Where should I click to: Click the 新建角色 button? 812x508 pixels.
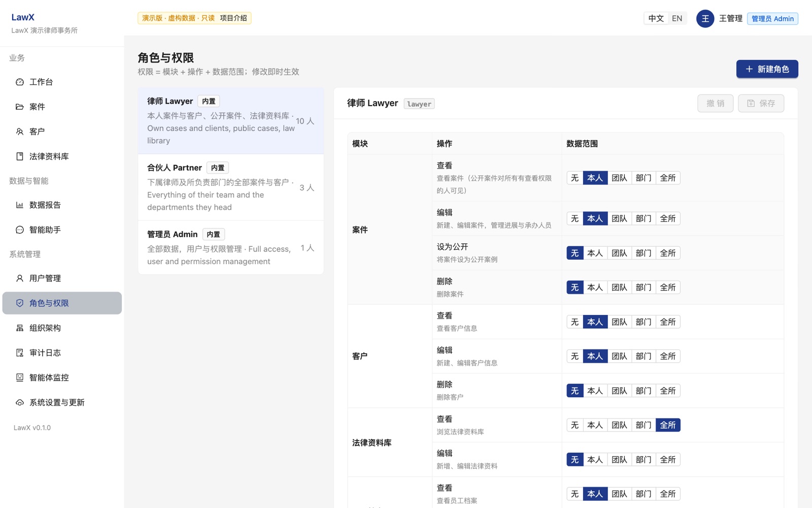click(767, 69)
